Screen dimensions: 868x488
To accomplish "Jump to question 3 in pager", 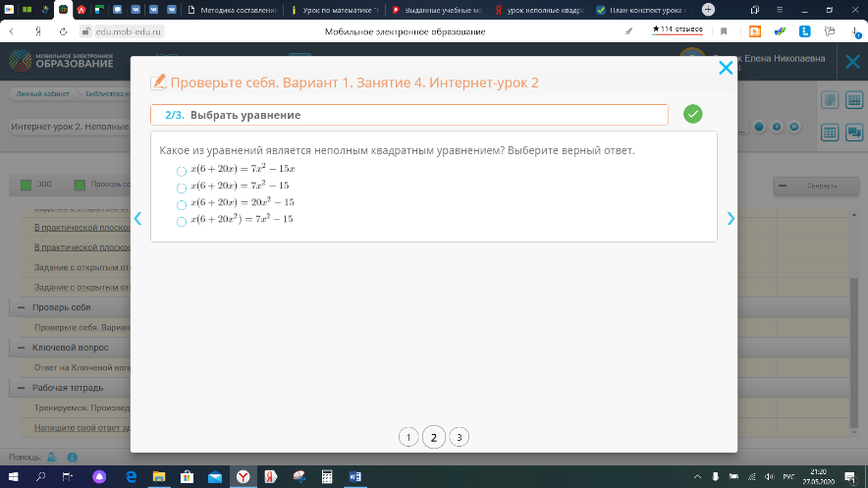I will point(459,437).
